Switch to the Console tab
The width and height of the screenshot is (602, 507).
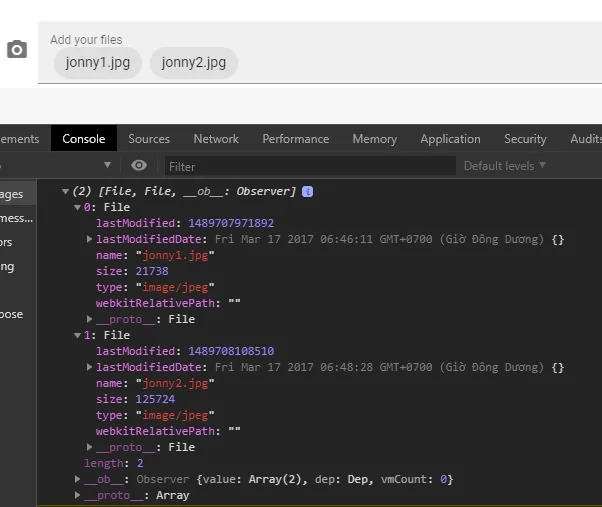point(84,139)
